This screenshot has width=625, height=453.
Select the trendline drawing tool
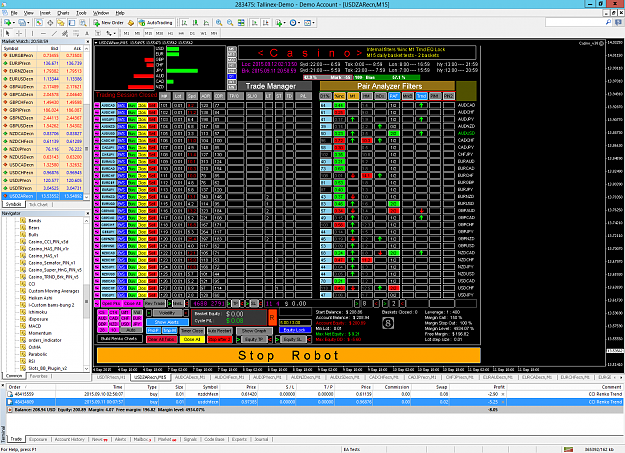[54, 33]
